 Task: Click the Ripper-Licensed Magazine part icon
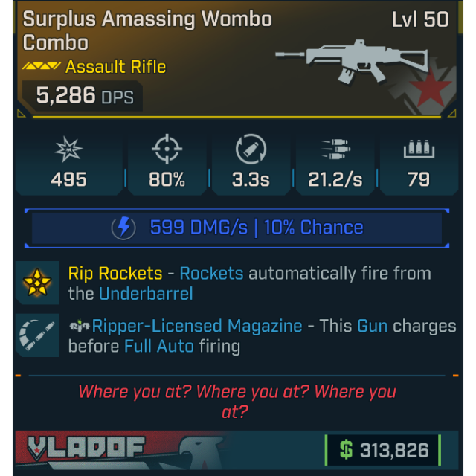(x=37, y=335)
